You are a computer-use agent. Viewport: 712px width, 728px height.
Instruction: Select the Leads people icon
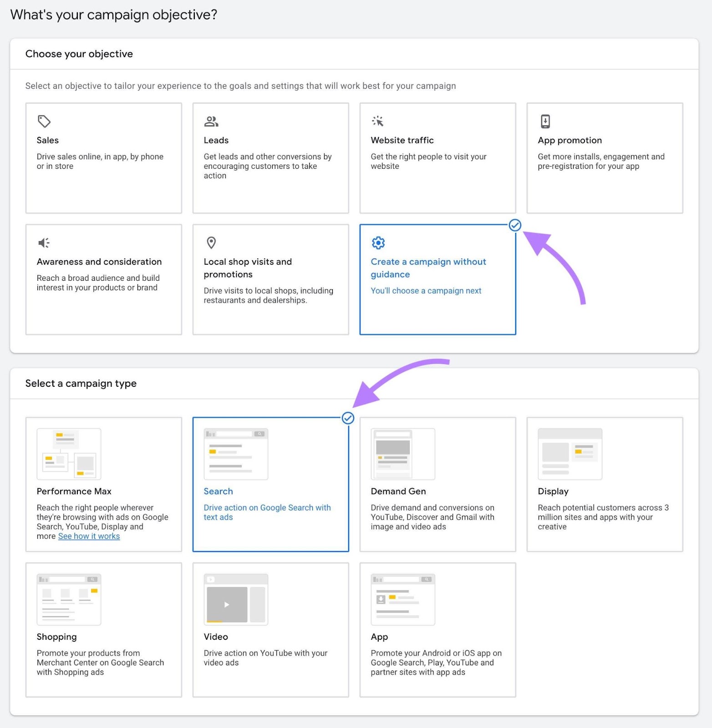point(211,121)
